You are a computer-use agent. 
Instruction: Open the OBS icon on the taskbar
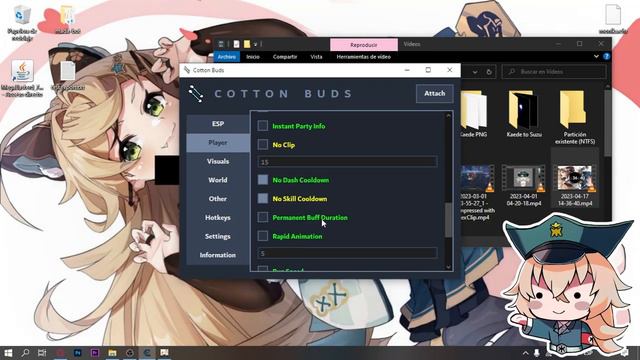point(130,353)
